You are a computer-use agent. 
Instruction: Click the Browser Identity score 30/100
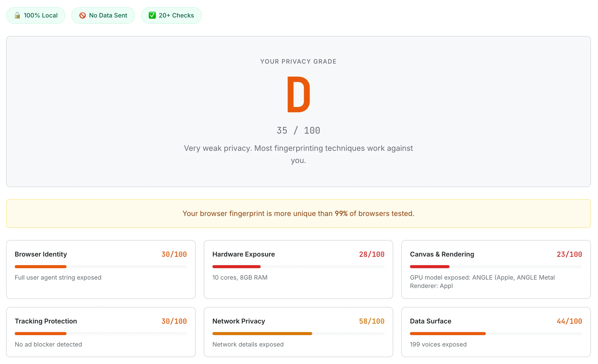[x=174, y=254]
